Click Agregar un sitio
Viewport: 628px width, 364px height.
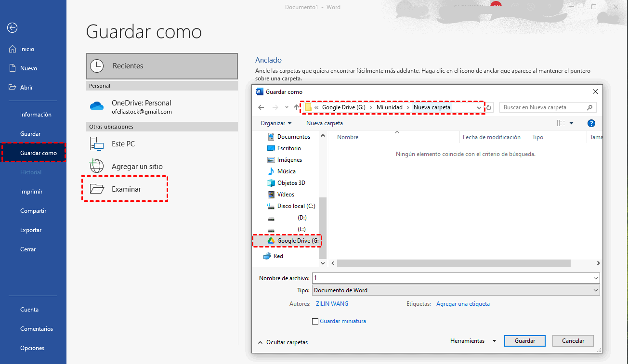point(162,166)
